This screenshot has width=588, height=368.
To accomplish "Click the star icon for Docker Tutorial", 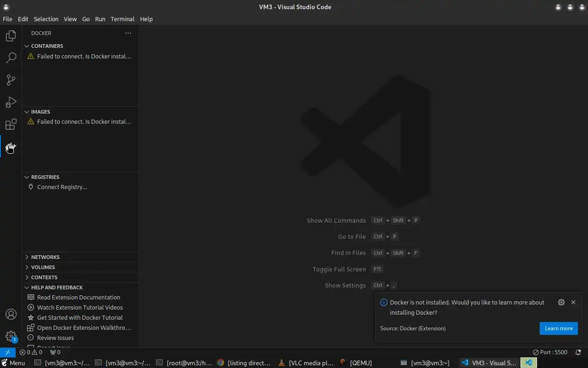I will (x=31, y=317).
